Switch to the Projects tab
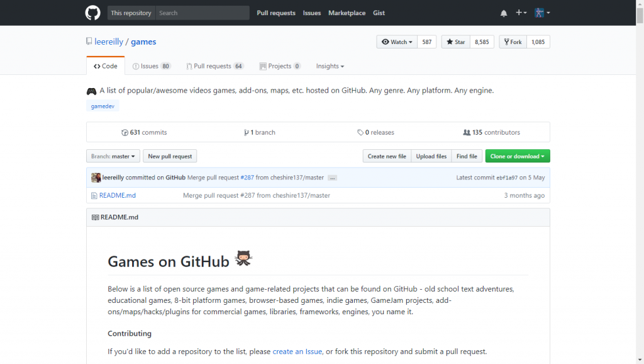Screen dimensions: 644x364 coord(280,66)
